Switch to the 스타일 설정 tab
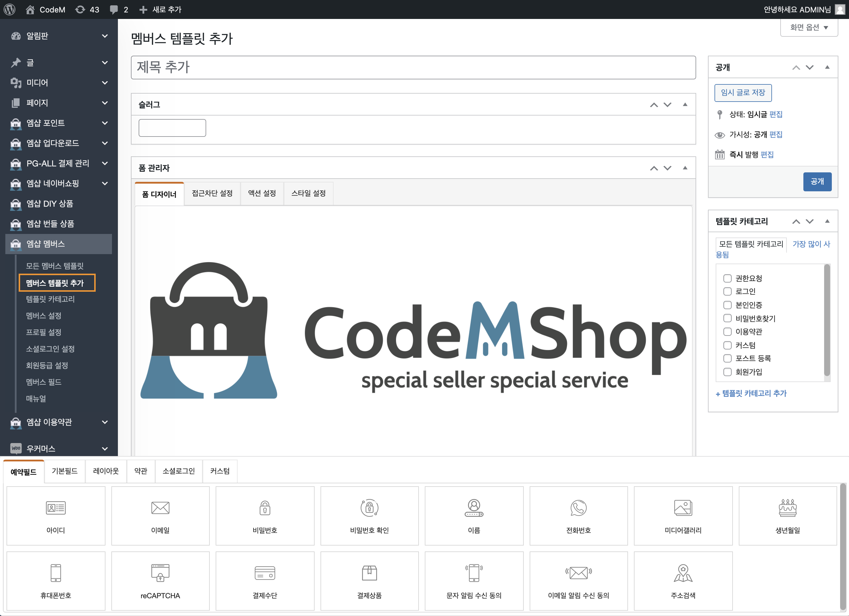The height and width of the screenshot is (616, 849). pyautogui.click(x=308, y=193)
